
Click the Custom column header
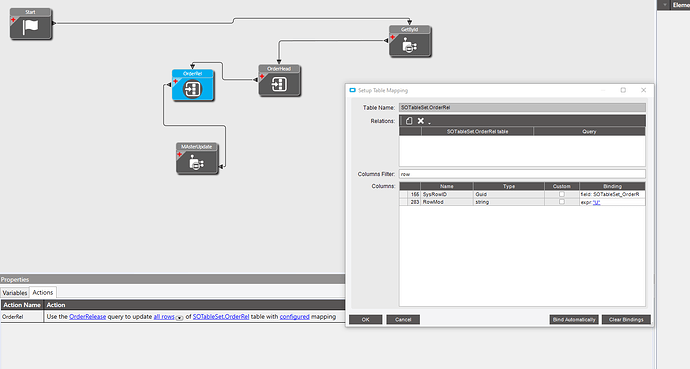[562, 186]
